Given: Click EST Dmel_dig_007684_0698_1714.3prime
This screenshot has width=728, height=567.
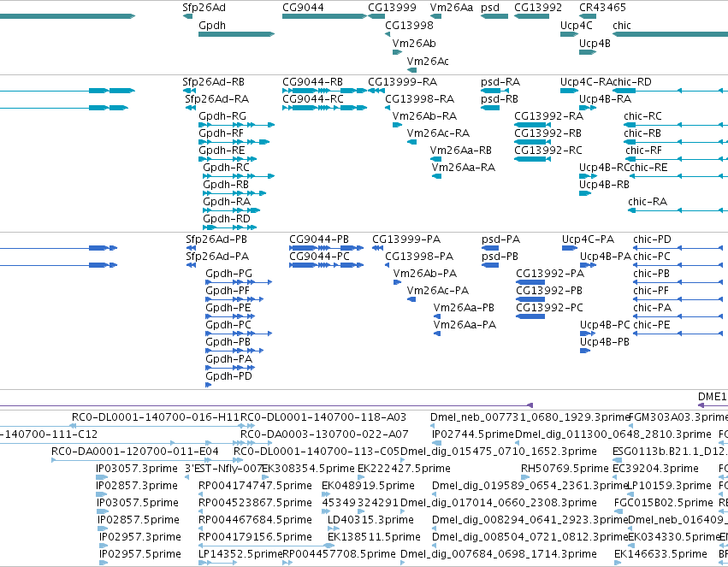Looking at the screenshot, I should (x=498, y=554).
